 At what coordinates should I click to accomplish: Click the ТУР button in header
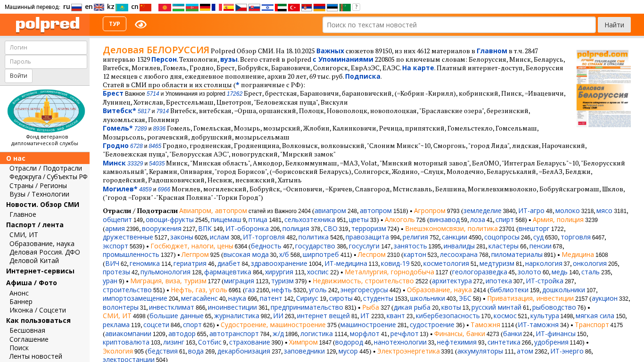(x=115, y=24)
